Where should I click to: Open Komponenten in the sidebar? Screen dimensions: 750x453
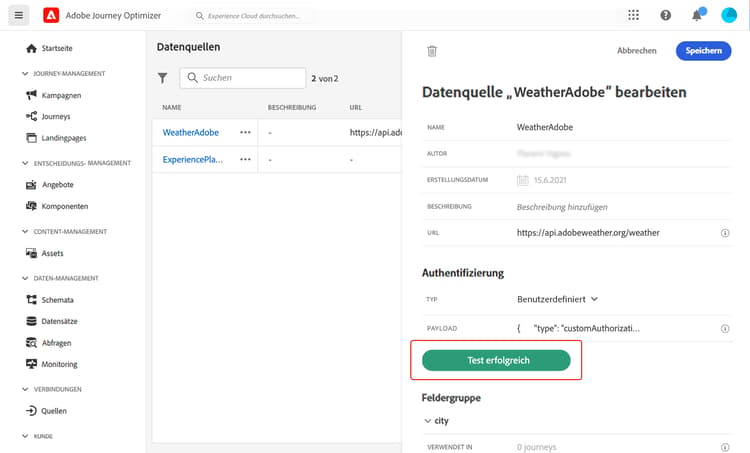point(57,206)
